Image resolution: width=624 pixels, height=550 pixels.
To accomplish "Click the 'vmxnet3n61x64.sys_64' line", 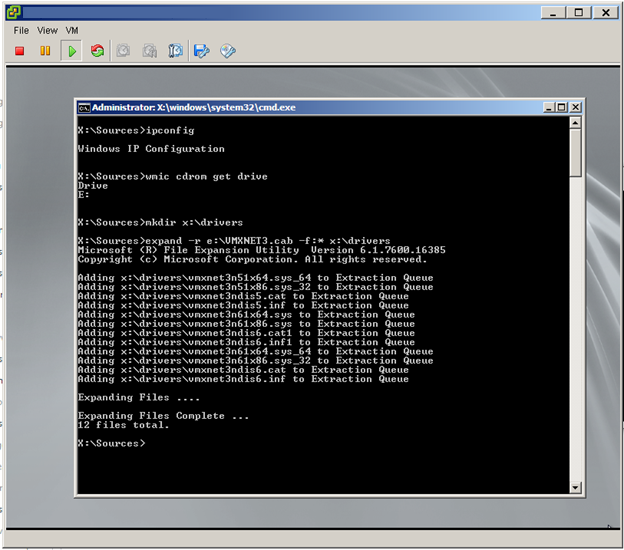I will 255,351.
